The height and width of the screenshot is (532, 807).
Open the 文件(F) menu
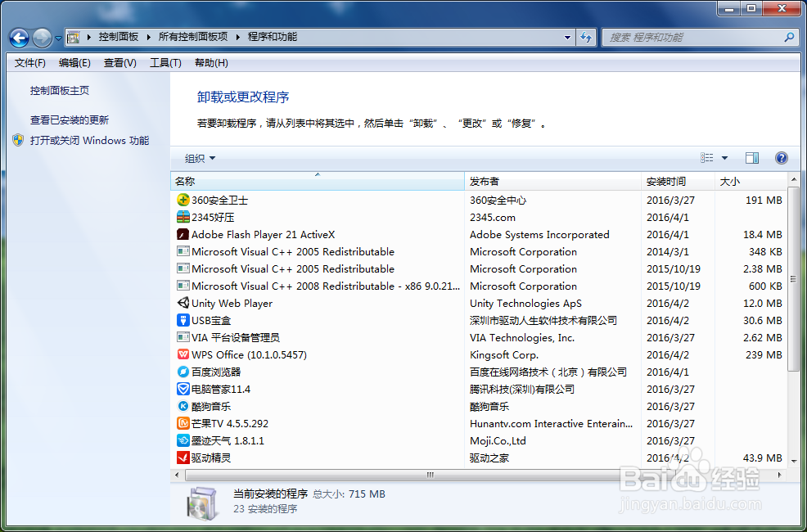click(x=29, y=63)
